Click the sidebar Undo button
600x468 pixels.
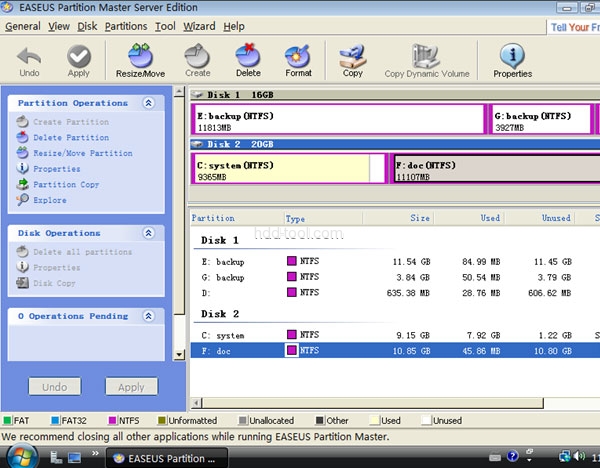point(55,386)
